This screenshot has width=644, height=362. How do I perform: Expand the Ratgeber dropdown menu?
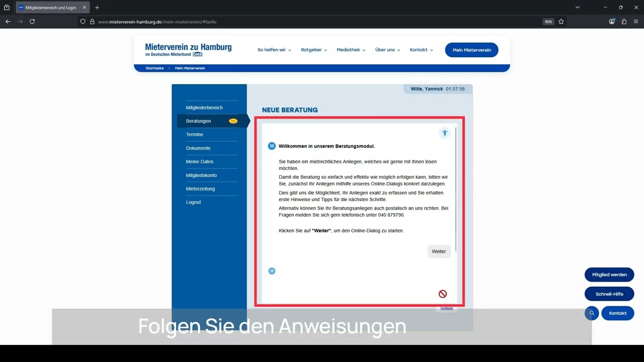click(x=314, y=50)
